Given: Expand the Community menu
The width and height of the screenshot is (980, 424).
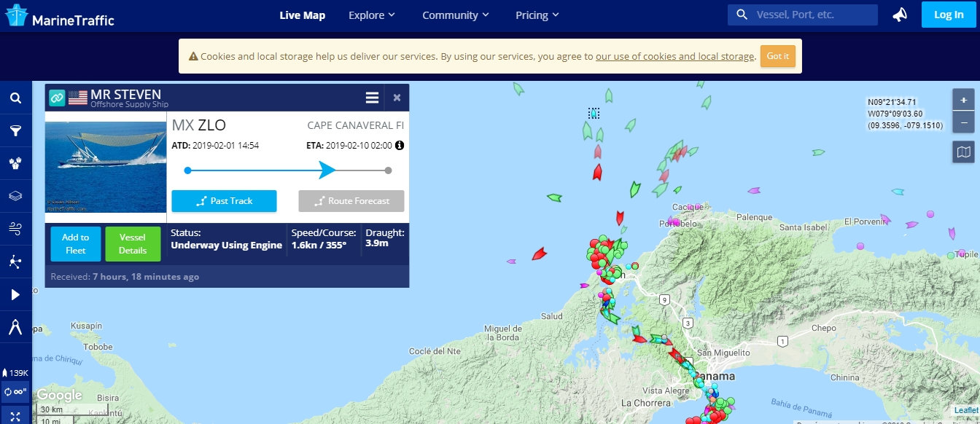Looking at the screenshot, I should tap(456, 15).
